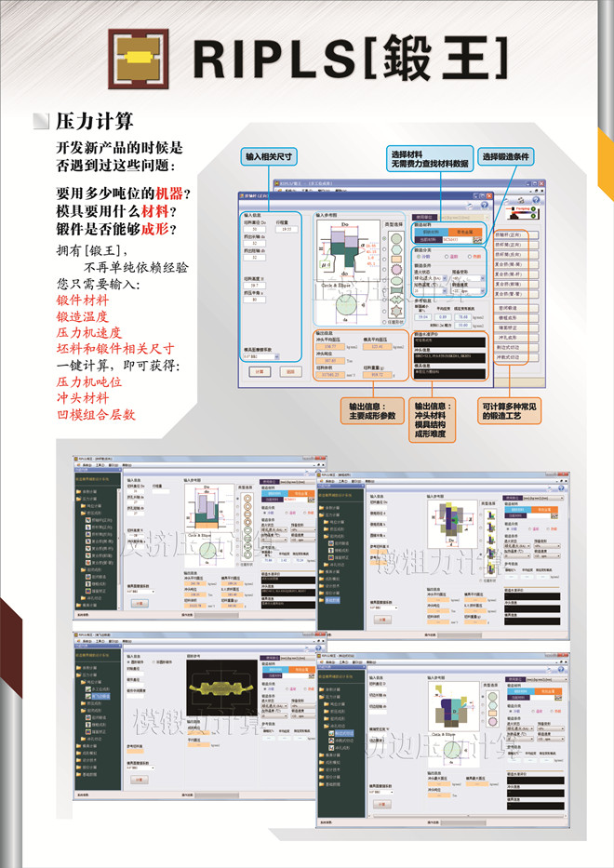
Task: Click 压力计算 folder icon in backward-extrusion window
Action: [x=79, y=499]
